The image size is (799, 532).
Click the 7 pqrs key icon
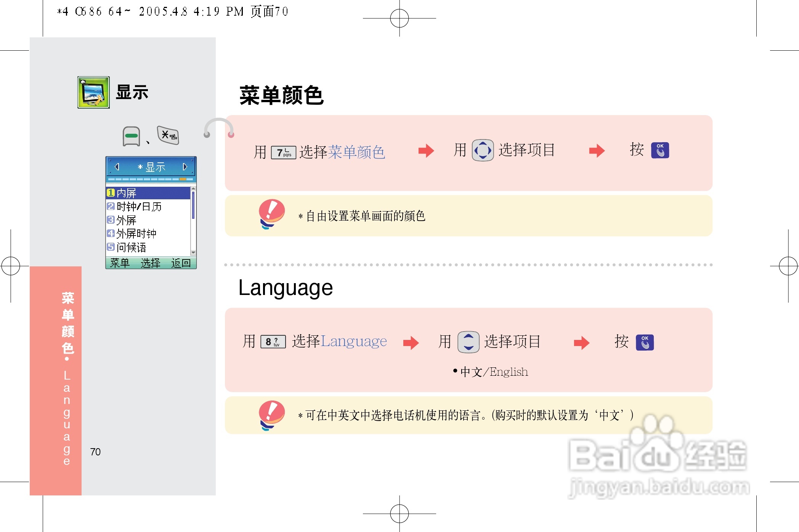point(283,152)
